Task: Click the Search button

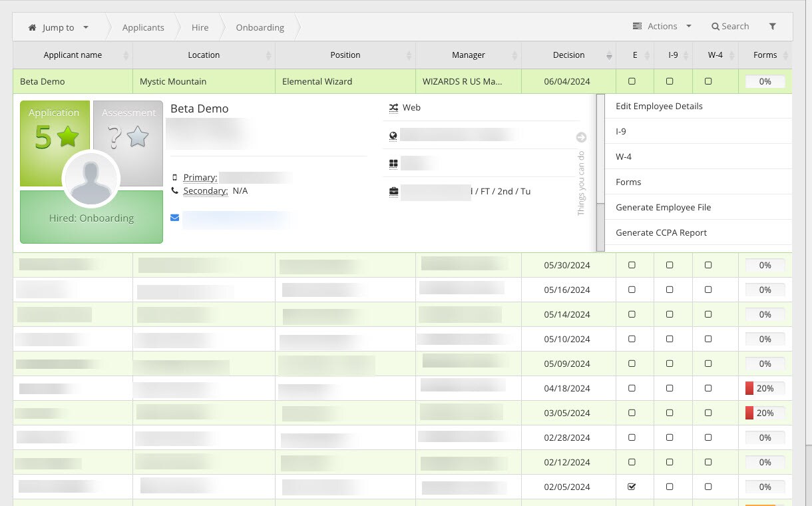Action: pyautogui.click(x=730, y=27)
